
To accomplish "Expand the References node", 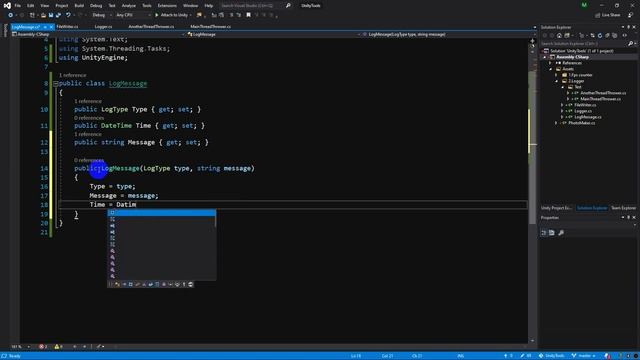I will point(550,63).
